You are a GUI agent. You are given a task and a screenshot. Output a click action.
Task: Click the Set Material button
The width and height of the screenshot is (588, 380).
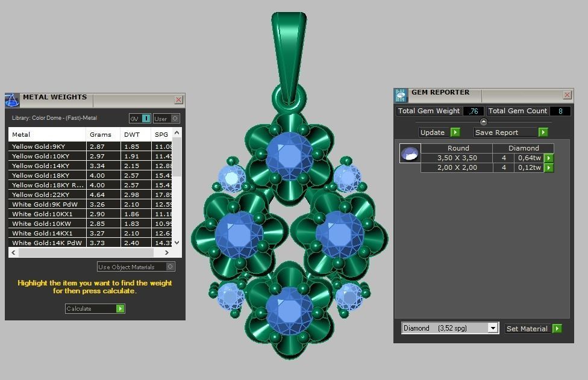click(x=533, y=328)
